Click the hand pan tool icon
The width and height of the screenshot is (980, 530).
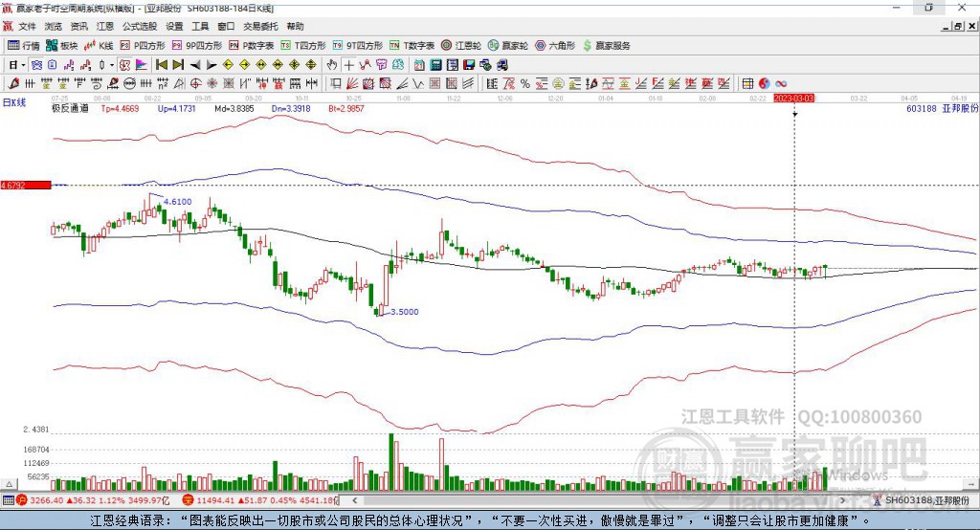click(x=332, y=65)
